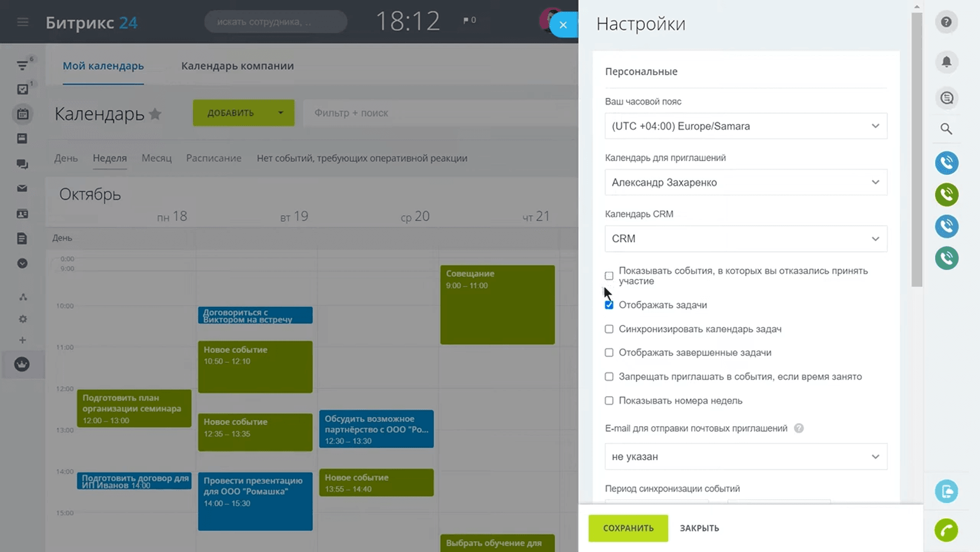Image resolution: width=980 pixels, height=552 pixels.
Task: Open the notifications bell icon
Action: pos(946,62)
